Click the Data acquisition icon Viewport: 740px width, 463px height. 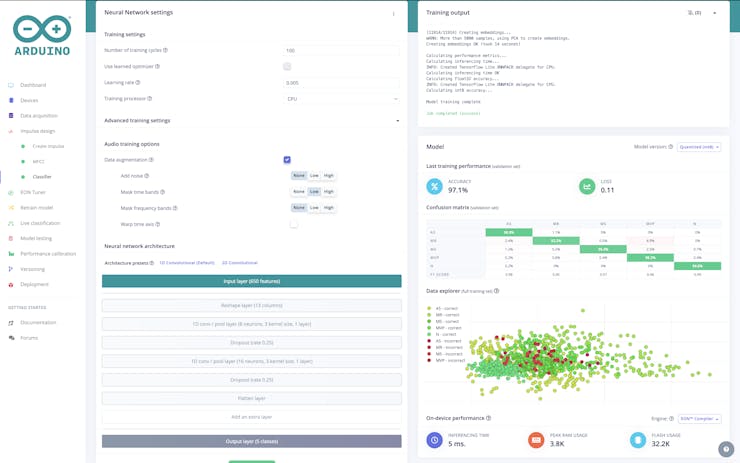11,116
